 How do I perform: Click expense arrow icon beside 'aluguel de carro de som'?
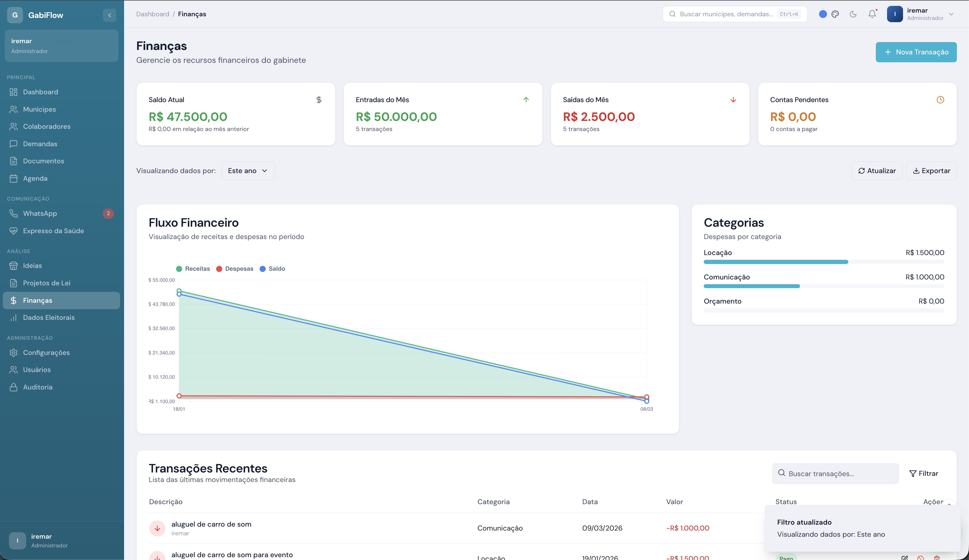coord(157,528)
